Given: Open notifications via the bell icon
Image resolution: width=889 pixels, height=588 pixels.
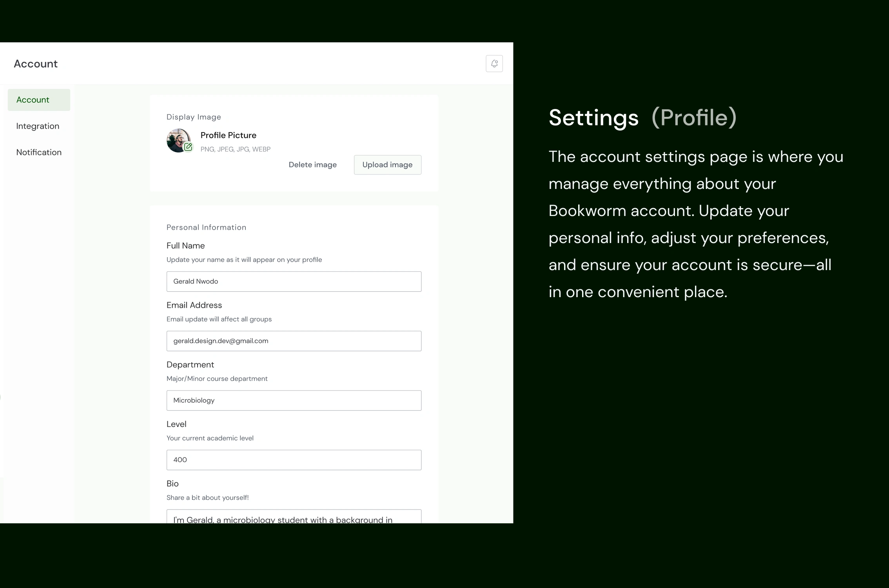Looking at the screenshot, I should 494,64.
